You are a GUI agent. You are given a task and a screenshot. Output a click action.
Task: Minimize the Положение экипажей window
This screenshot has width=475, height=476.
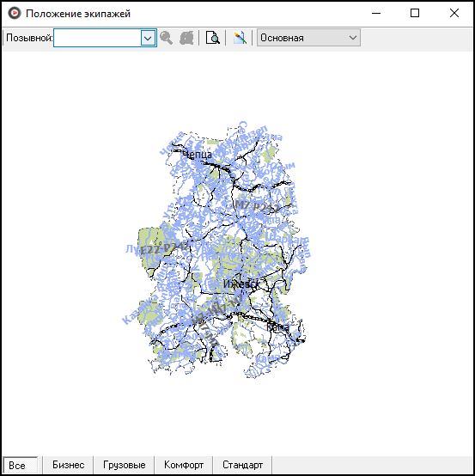pos(376,13)
